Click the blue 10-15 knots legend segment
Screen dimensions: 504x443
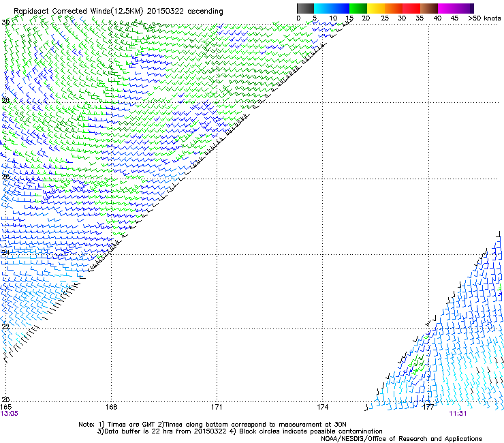tap(341, 8)
